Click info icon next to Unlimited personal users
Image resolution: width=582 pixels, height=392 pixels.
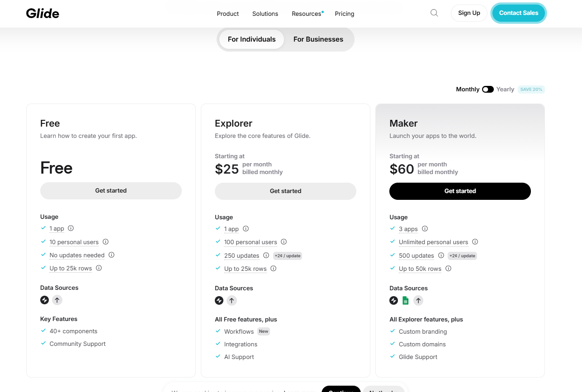(475, 242)
